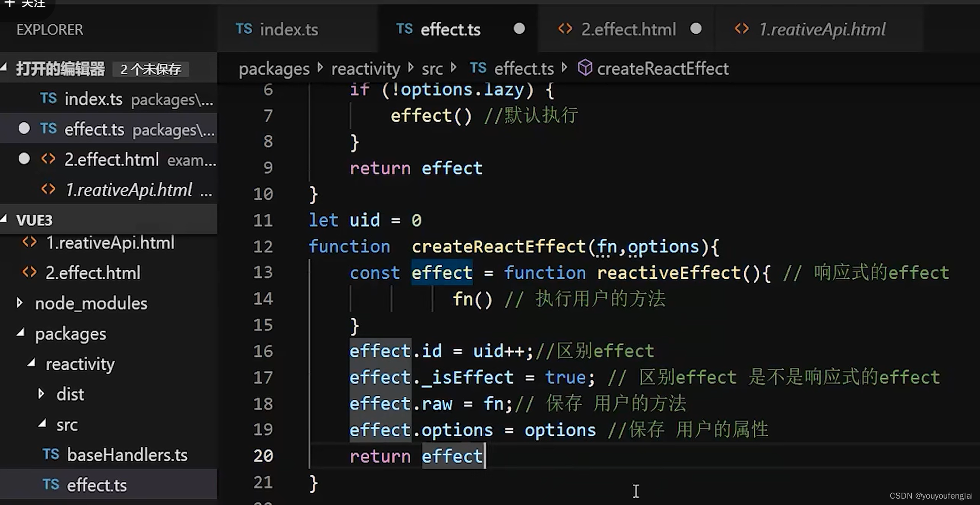Click highlighted 'effect' variable on line 13

pos(442,273)
